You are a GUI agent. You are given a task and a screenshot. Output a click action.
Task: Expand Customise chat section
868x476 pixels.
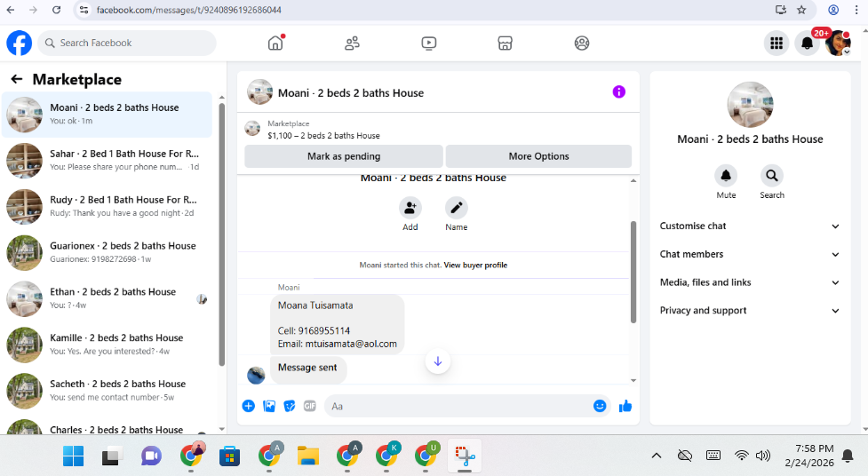coord(750,226)
